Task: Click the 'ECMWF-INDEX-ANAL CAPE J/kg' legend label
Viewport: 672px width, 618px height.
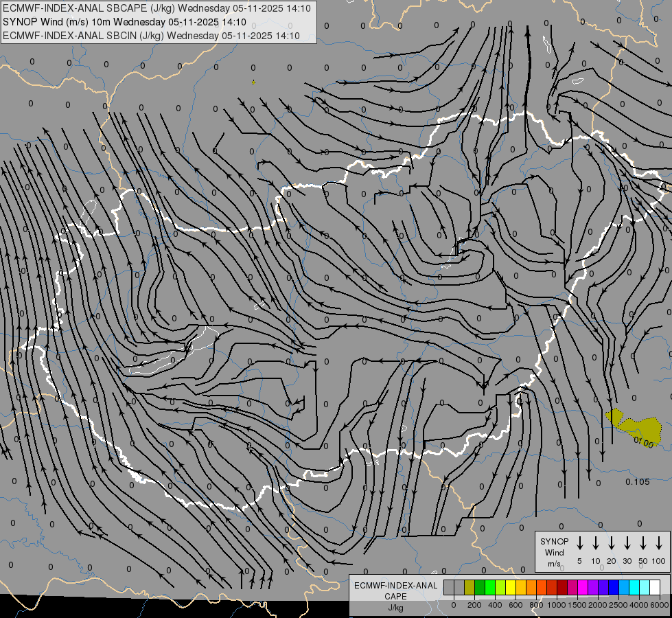Action: coord(395,597)
